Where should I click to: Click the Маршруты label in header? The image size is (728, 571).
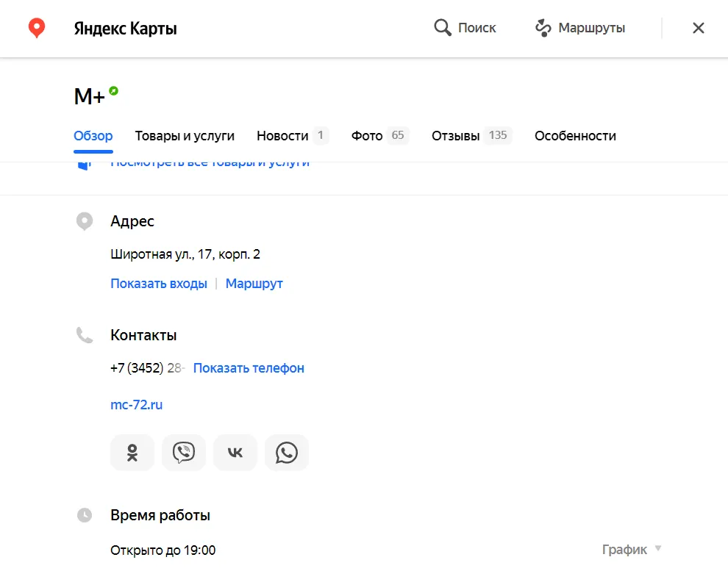pyautogui.click(x=591, y=28)
